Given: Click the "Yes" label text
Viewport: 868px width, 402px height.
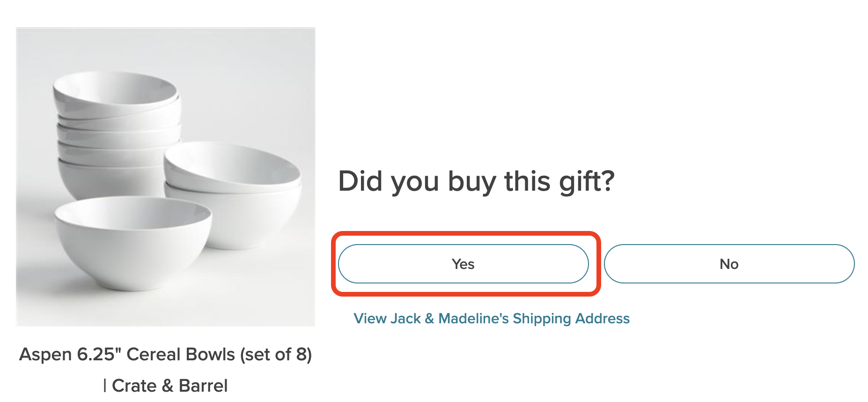Looking at the screenshot, I should pos(463,264).
